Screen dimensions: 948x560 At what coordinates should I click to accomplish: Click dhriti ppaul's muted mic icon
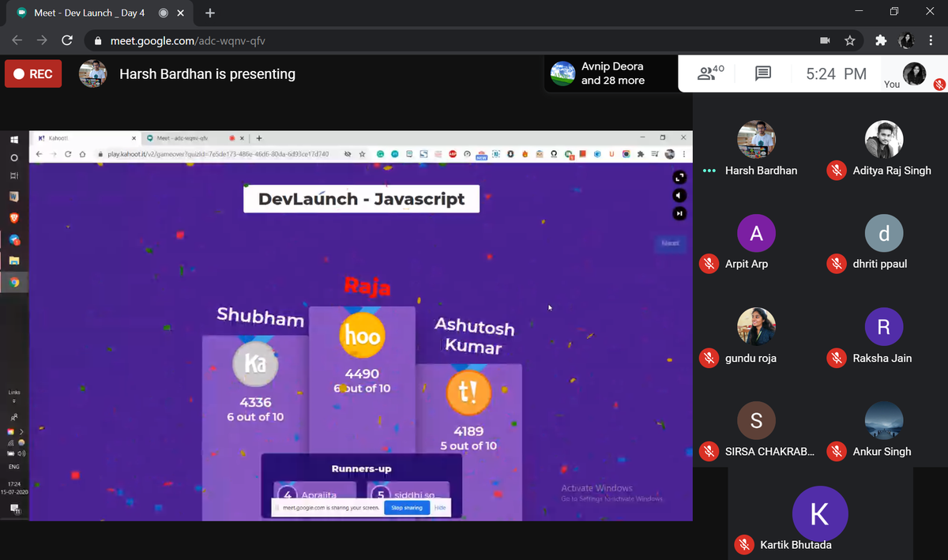[836, 264]
